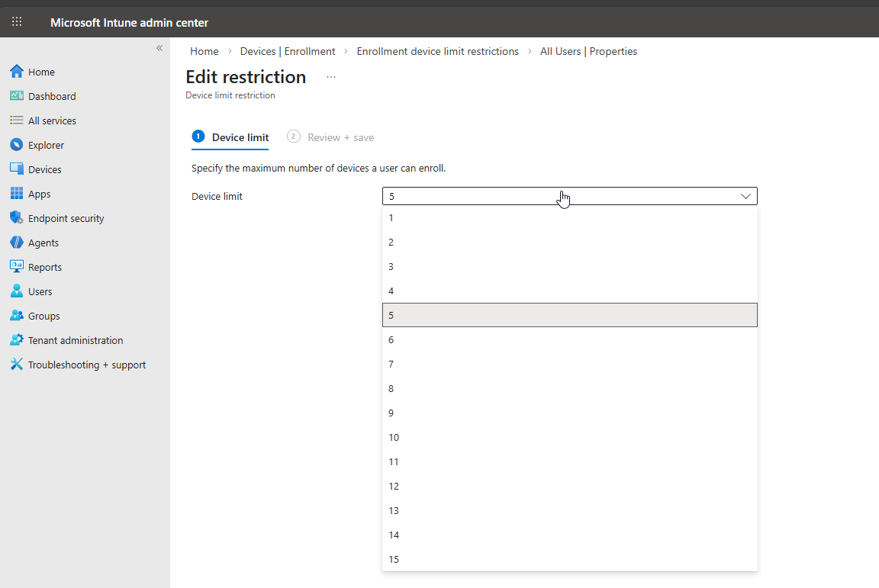Image resolution: width=879 pixels, height=588 pixels.
Task: Choose 4 in the device limit list
Action: (x=569, y=291)
